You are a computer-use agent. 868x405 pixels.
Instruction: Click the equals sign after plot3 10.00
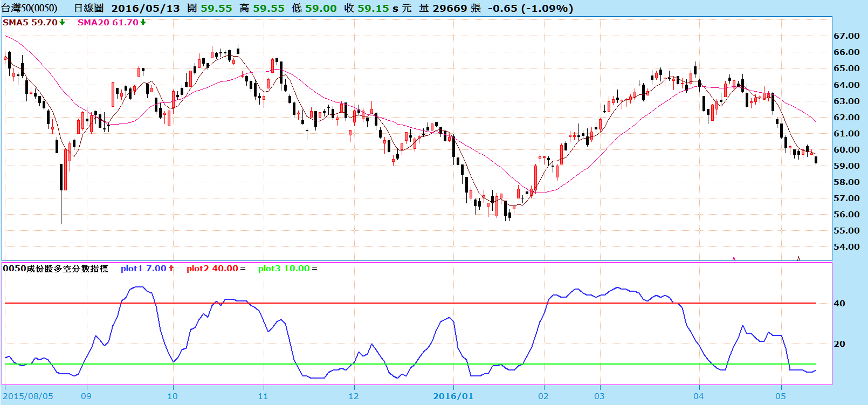314,269
